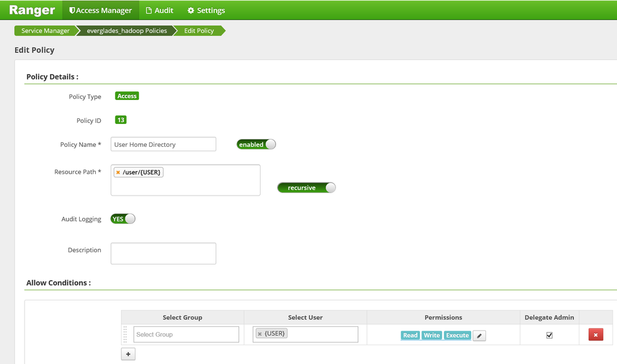Toggle Audit Logging YES switch
This screenshot has width=617, height=364.
coord(123,219)
